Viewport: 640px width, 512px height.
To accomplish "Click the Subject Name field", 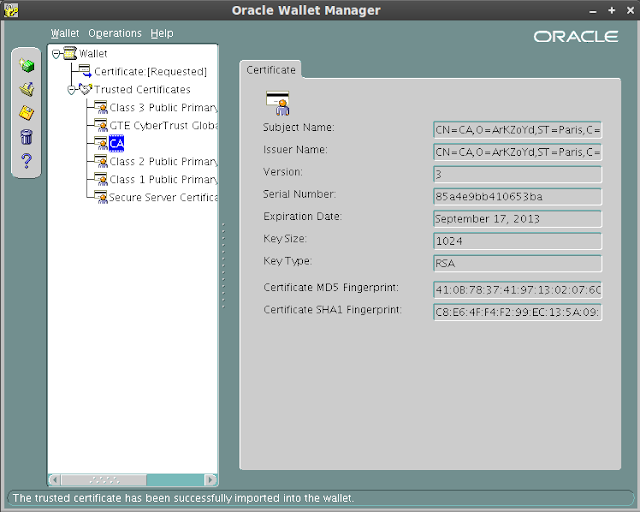I will pyautogui.click(x=517, y=130).
